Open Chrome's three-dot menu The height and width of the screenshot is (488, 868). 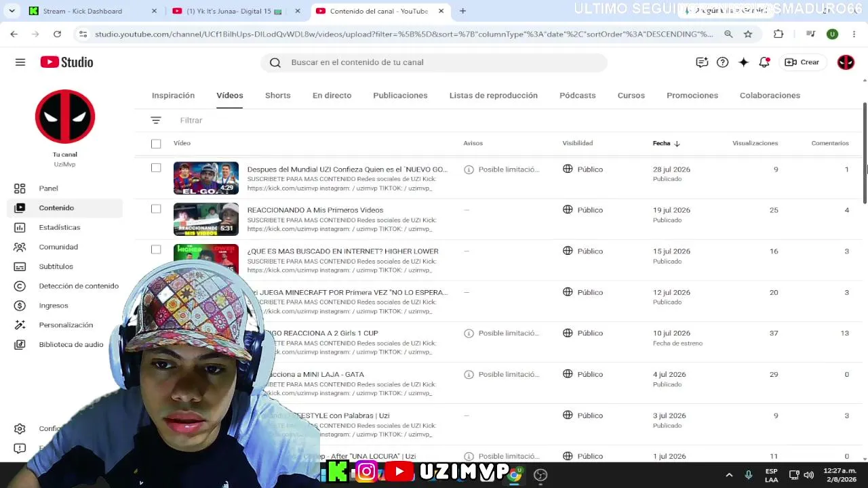[854, 34]
